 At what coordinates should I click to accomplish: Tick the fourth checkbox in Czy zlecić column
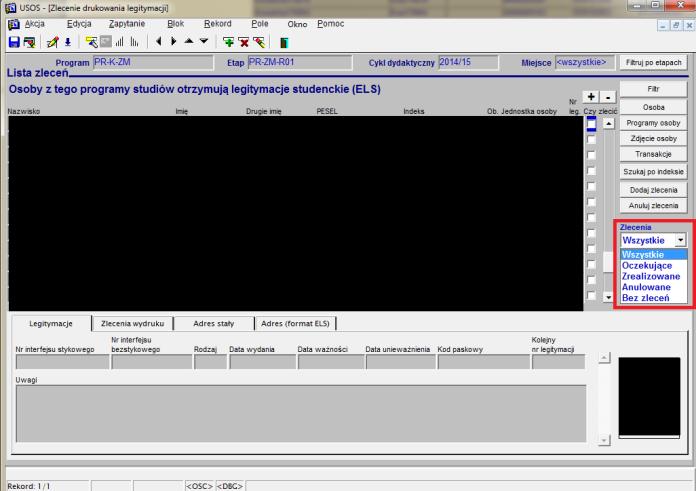pos(591,170)
